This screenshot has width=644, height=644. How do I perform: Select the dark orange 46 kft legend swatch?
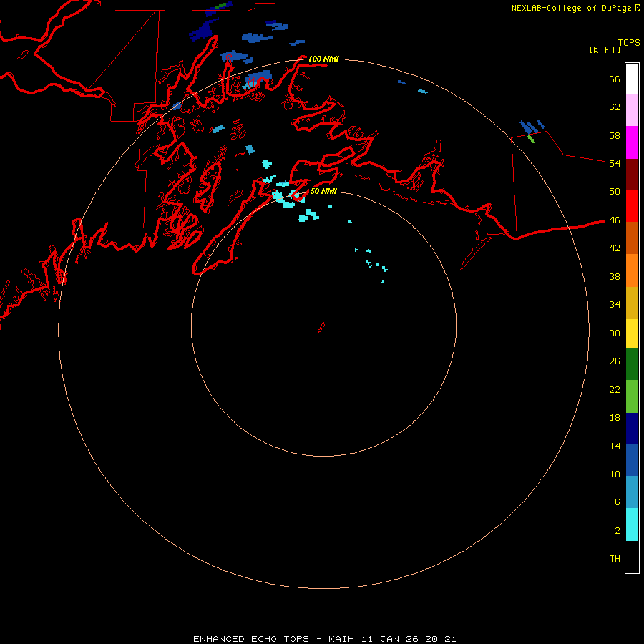pyautogui.click(x=632, y=238)
